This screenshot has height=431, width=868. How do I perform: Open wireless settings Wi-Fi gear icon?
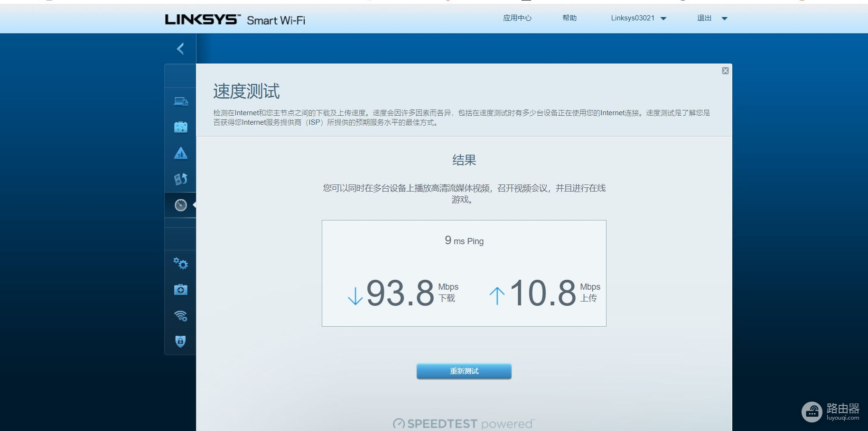[181, 316]
